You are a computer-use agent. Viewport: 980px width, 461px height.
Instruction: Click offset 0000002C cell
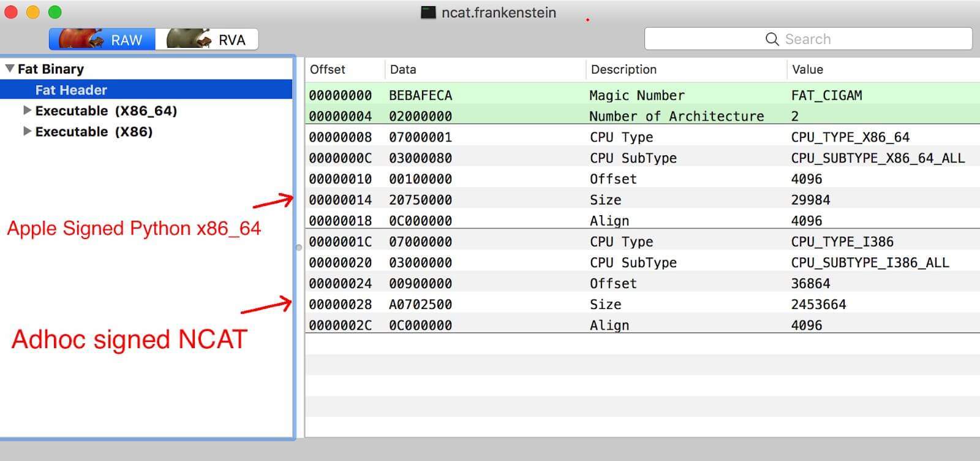click(x=340, y=325)
